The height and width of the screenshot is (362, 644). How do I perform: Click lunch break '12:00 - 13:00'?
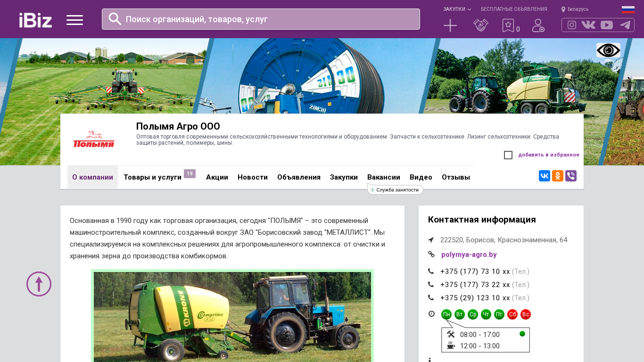coord(480,346)
